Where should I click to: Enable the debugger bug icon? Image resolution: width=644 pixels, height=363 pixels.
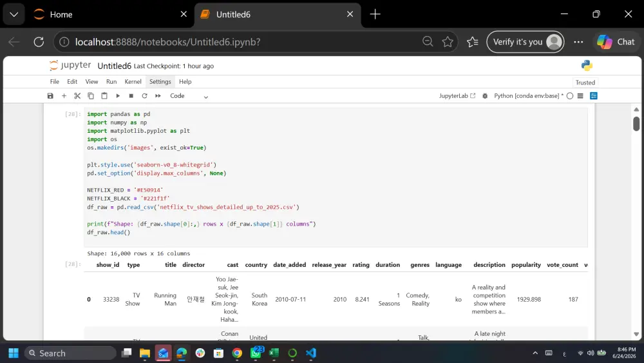[485, 96]
